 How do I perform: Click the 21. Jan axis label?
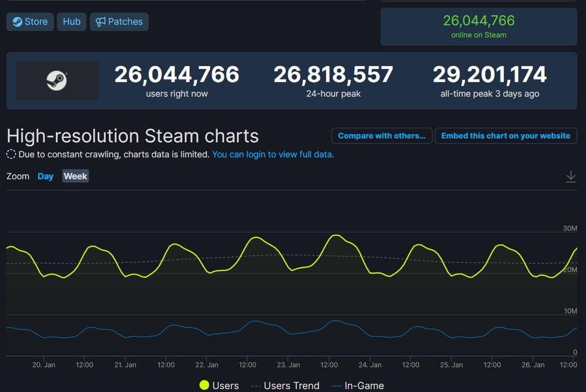[x=125, y=365]
